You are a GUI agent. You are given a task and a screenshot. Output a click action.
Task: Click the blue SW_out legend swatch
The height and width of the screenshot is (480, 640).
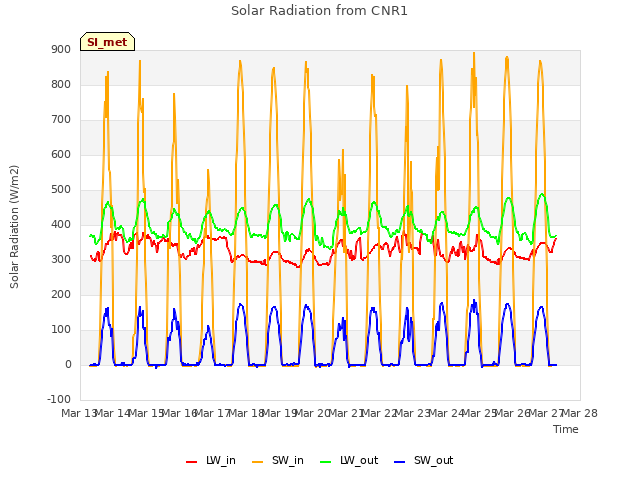400,462
